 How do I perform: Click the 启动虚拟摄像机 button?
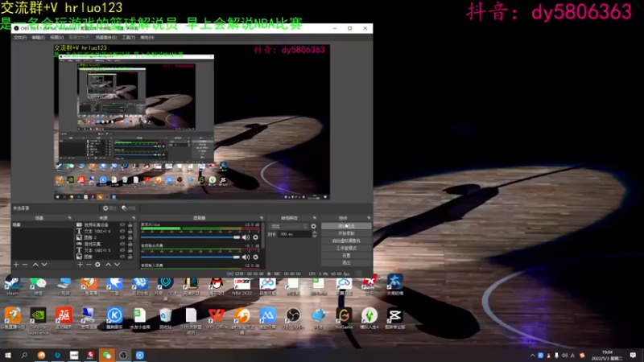pyautogui.click(x=346, y=241)
